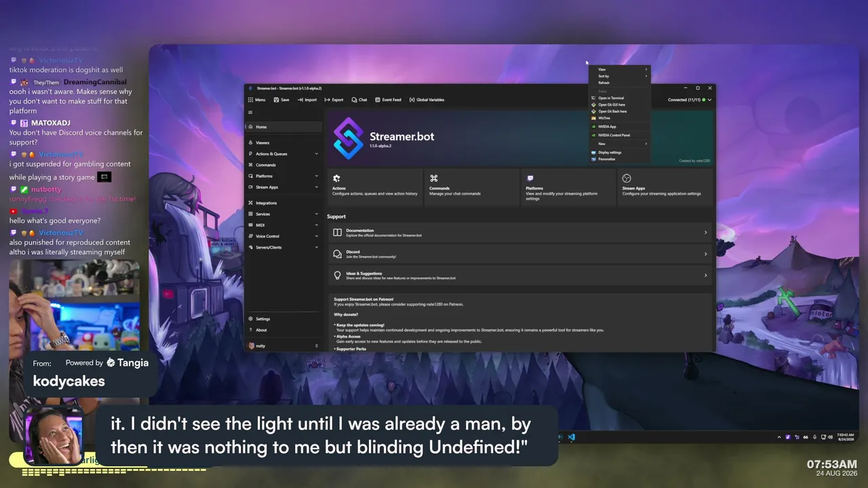Open the Documentation support row
This screenshot has height=488, width=868.
519,232
